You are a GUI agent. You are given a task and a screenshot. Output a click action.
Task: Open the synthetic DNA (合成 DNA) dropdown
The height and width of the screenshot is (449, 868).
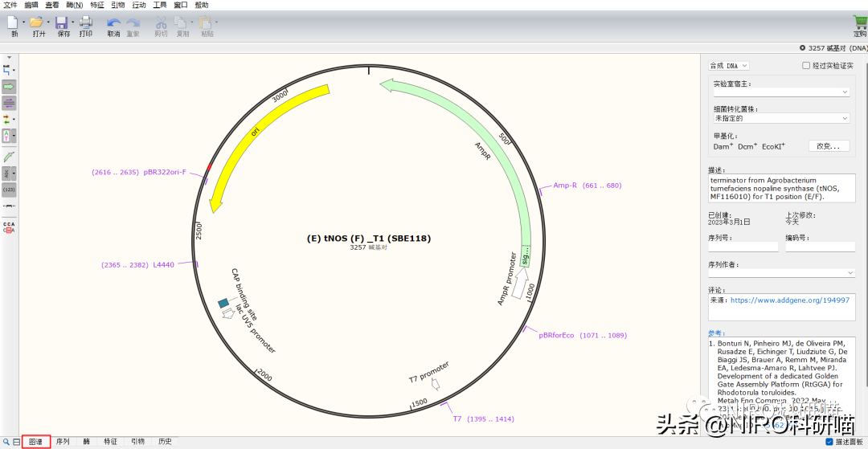pyautogui.click(x=728, y=66)
